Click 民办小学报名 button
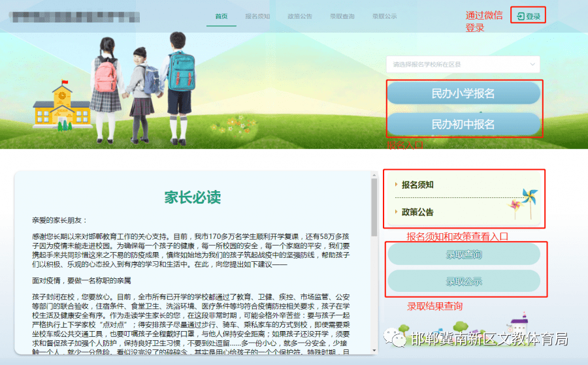This screenshot has height=365, width=588. pyautogui.click(x=463, y=93)
